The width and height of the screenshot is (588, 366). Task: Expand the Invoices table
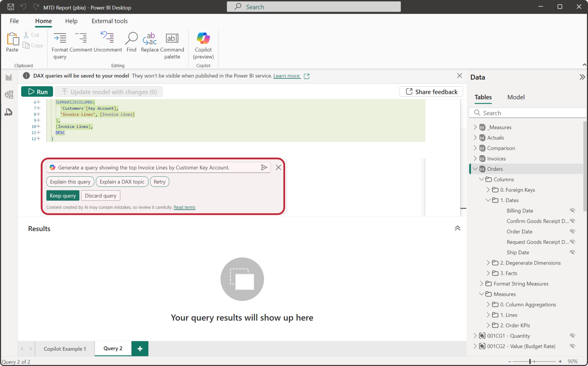(x=475, y=158)
